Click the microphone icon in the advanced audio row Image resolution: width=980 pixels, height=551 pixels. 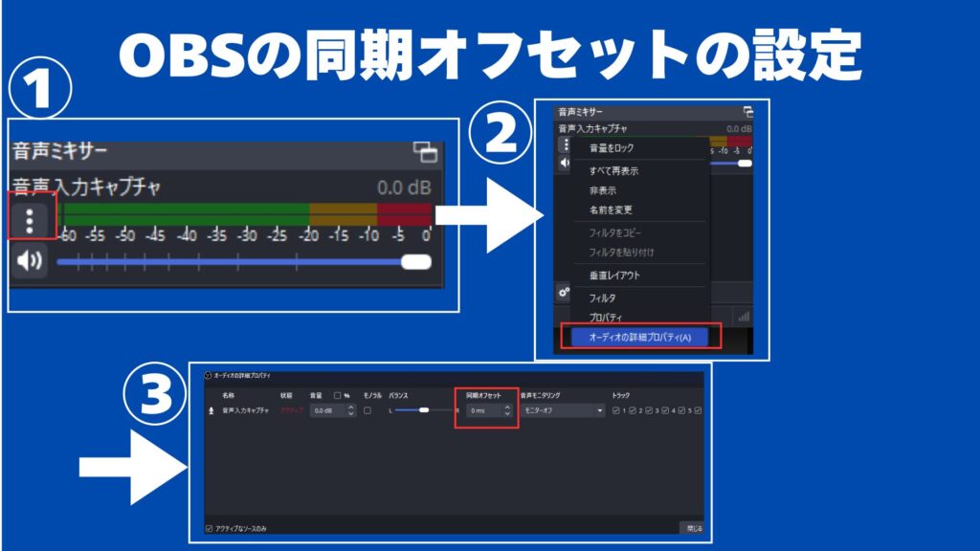[x=212, y=410]
